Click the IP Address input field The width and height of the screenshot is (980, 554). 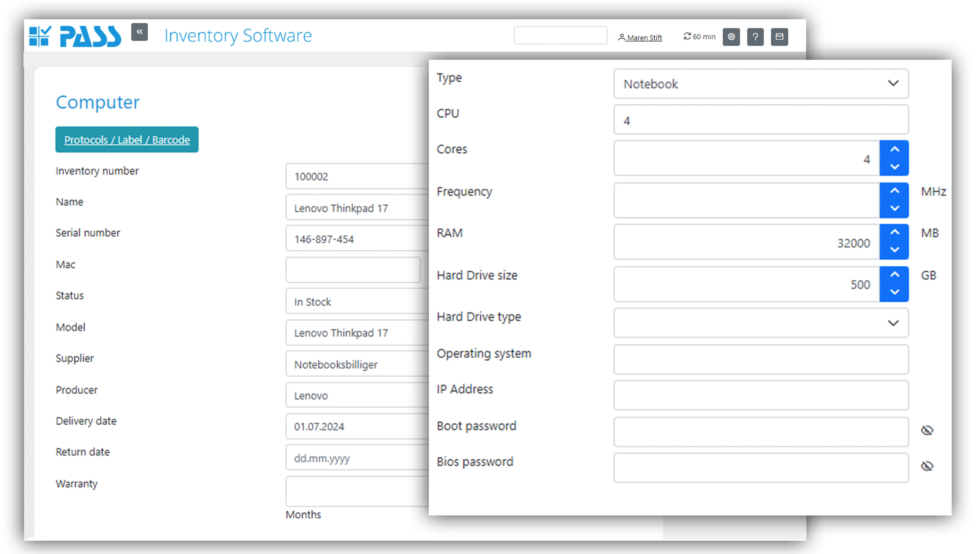761,395
